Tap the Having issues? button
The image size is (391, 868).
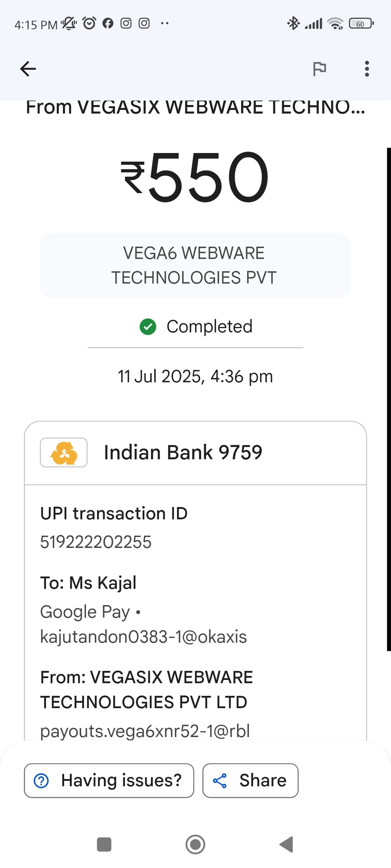(109, 780)
